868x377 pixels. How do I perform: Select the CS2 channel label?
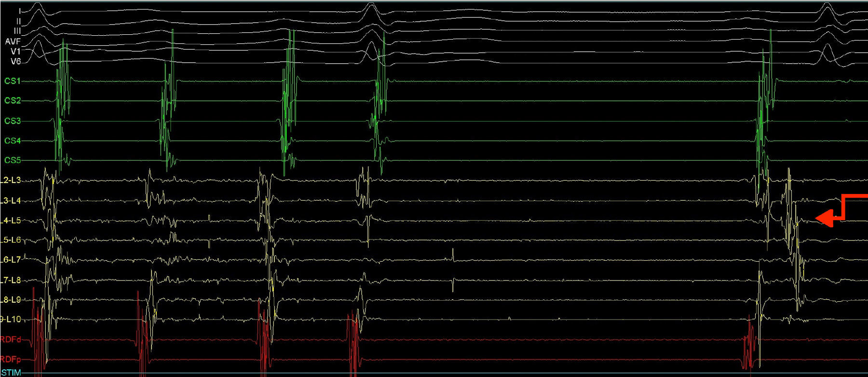click(13, 100)
